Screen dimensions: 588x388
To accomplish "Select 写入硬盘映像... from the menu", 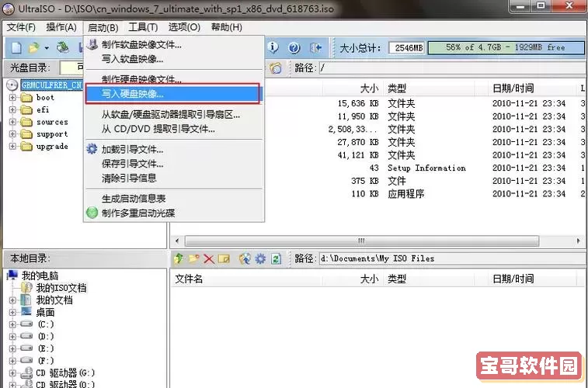I will point(172,94).
